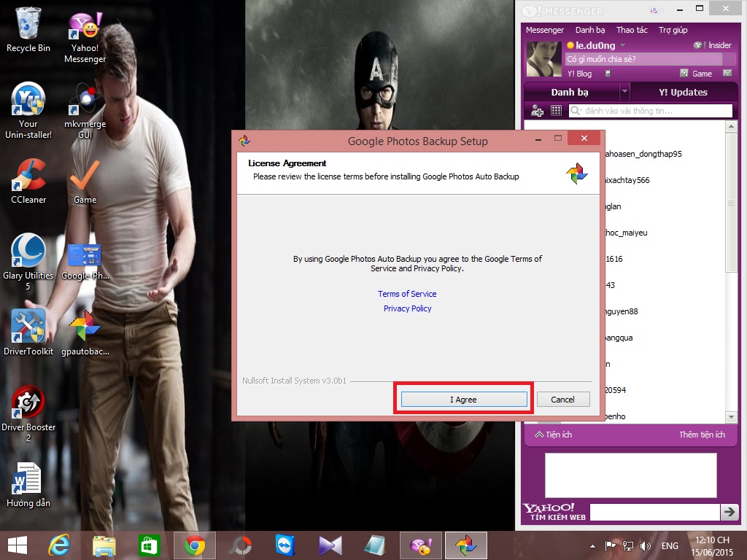Expand the status dropdown next to le.du0ng
Viewport: 747px width, 560px height.
coord(622,45)
